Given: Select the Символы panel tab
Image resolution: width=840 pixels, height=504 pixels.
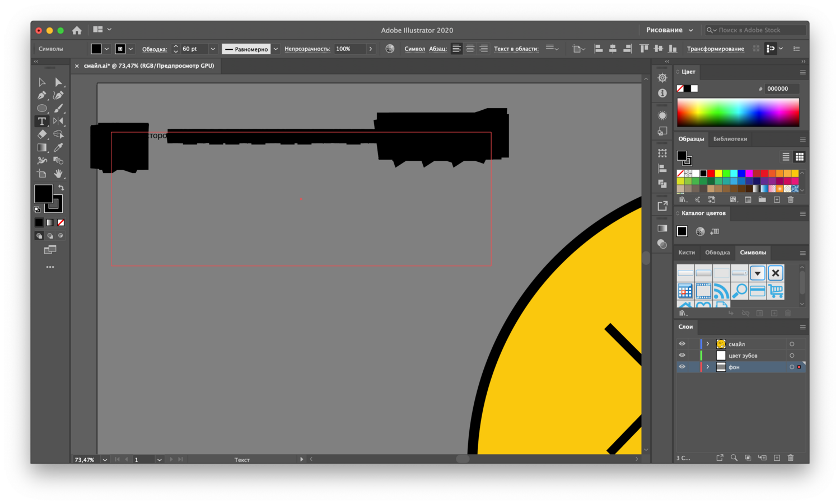Looking at the screenshot, I should (753, 253).
